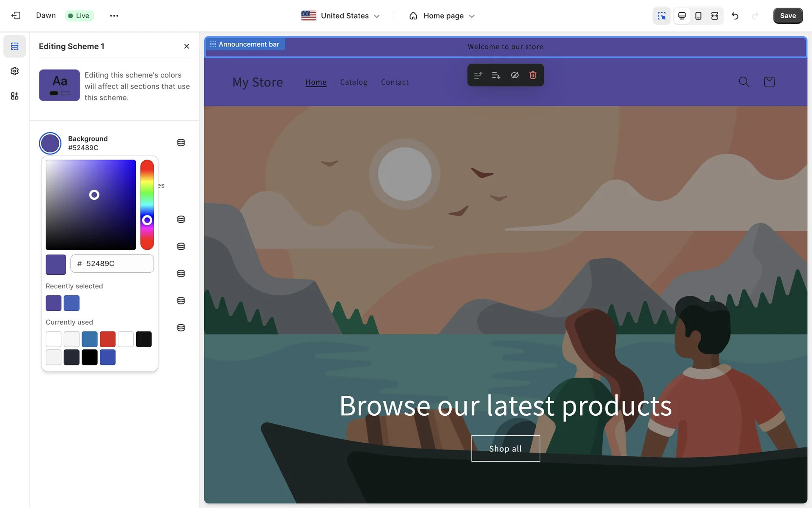Open the three-dot more actions menu
This screenshot has width=812, height=508.
114,16
